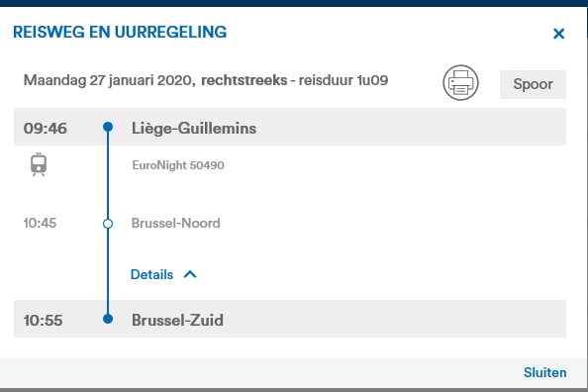The height and width of the screenshot is (392, 588).
Task: Print the itinerary with the printer icon
Action: (x=460, y=82)
